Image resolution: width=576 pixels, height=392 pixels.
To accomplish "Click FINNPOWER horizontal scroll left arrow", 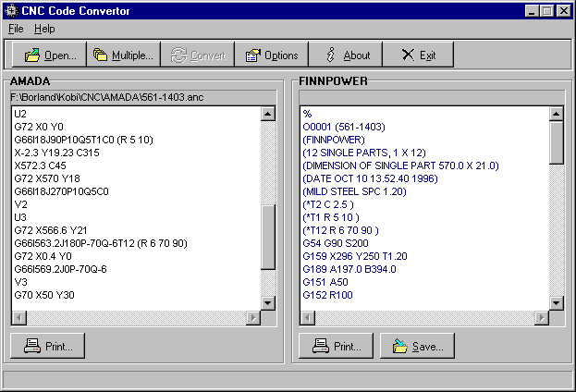I will (308, 317).
